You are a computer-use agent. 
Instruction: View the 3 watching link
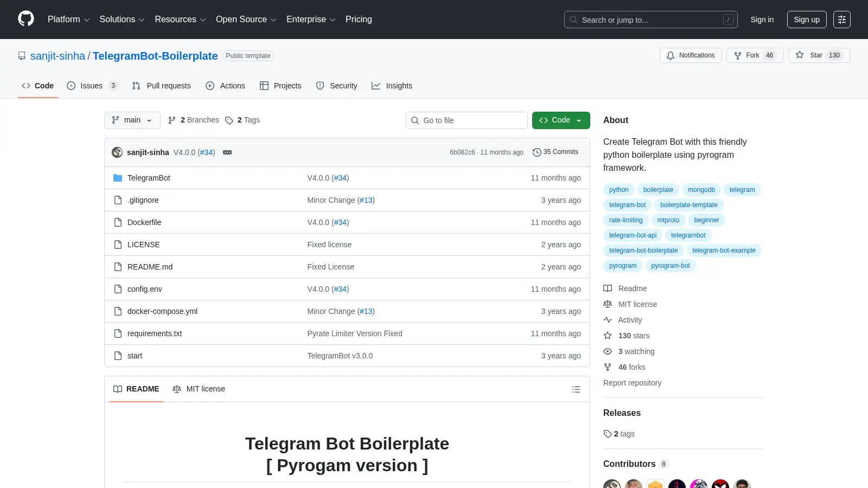point(629,351)
